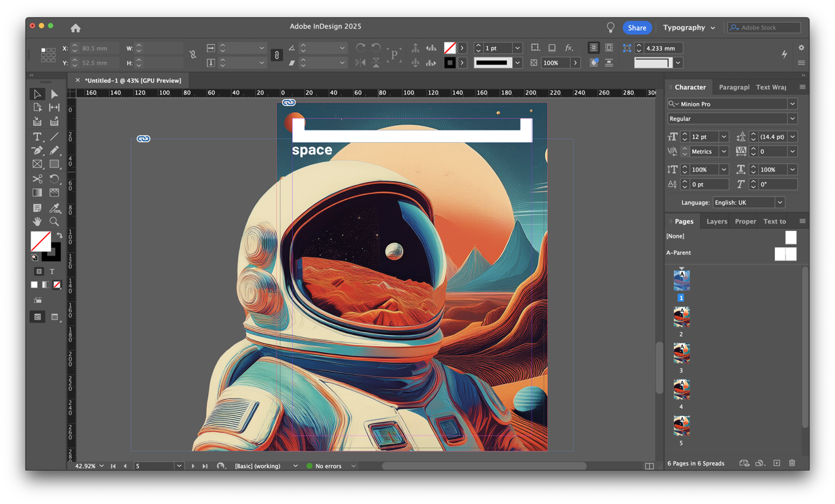Set the transform reference point grid

(x=48, y=55)
